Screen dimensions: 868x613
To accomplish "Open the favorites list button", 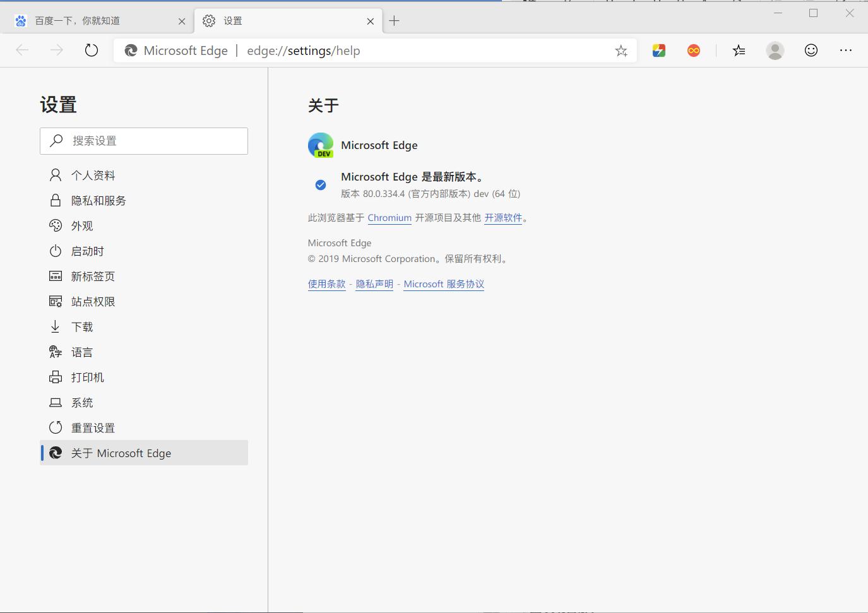I will [x=739, y=51].
